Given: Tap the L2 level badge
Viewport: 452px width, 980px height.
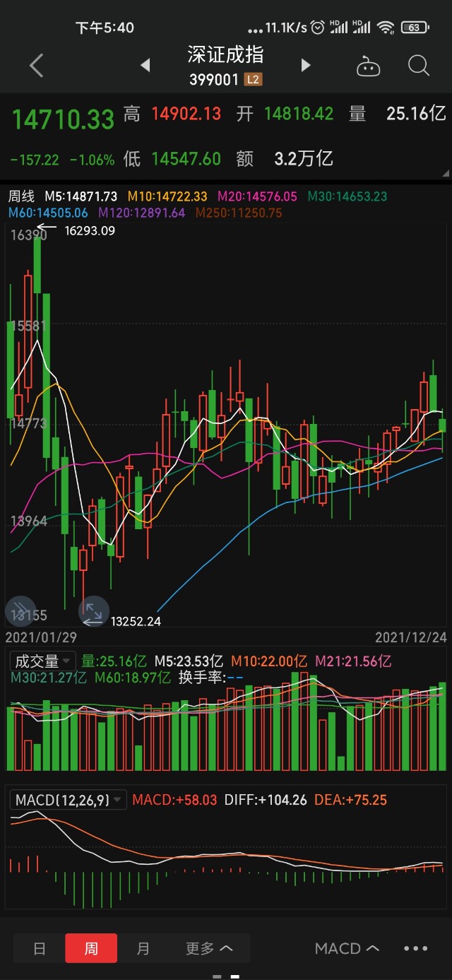Looking at the screenshot, I should tap(253, 80).
